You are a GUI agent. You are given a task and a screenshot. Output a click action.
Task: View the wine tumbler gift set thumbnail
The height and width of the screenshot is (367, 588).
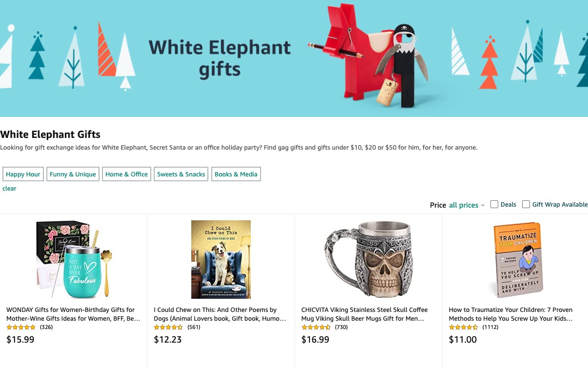(73, 259)
